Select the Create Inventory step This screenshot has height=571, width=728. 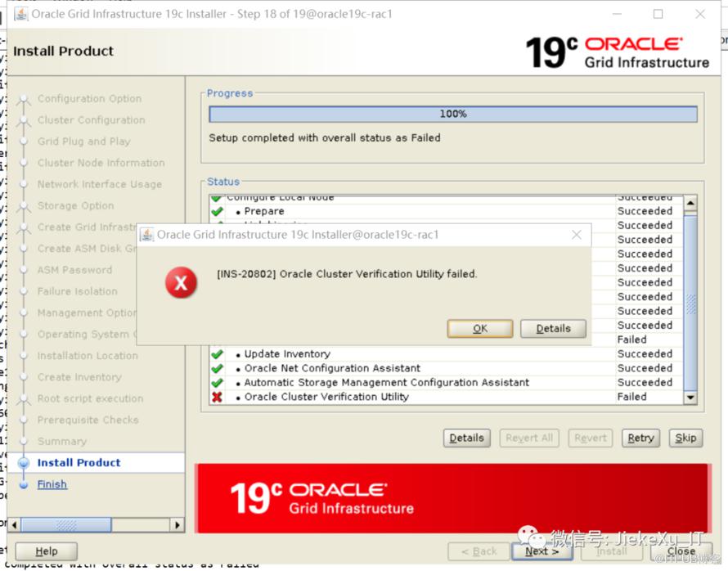coord(79,377)
